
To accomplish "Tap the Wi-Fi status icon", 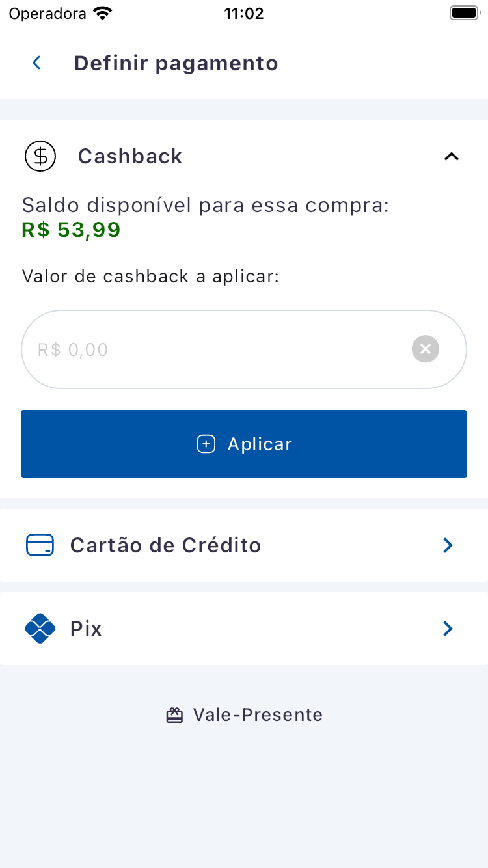I will [102, 13].
